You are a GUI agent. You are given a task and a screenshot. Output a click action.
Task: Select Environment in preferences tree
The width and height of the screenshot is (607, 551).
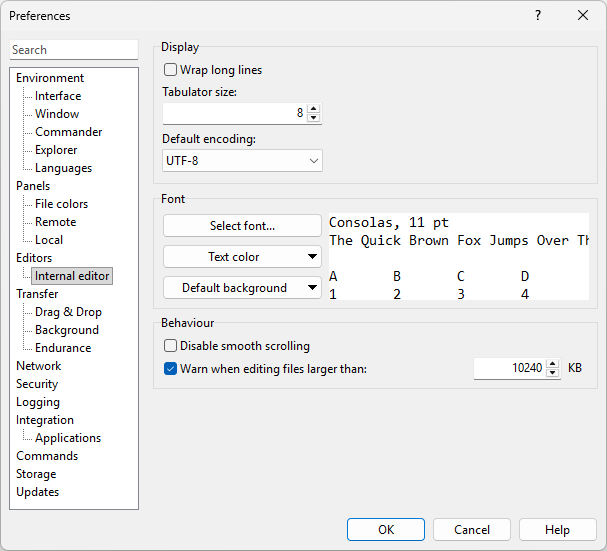point(50,78)
